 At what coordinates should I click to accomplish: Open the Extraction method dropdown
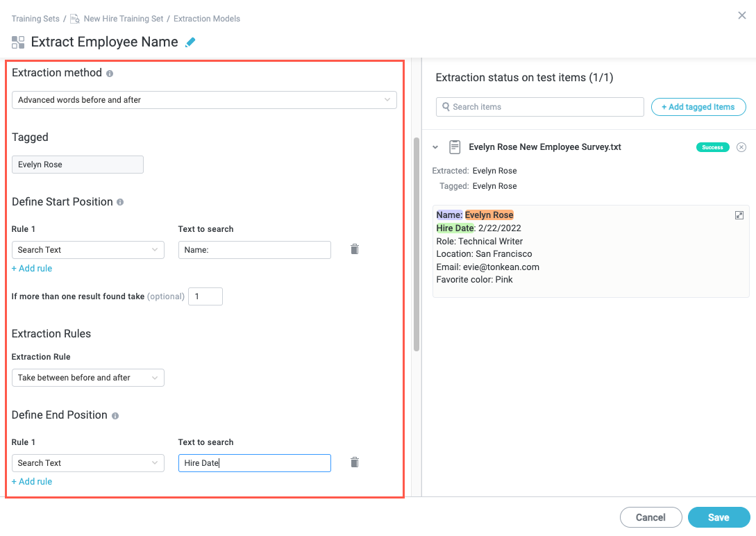click(x=204, y=100)
